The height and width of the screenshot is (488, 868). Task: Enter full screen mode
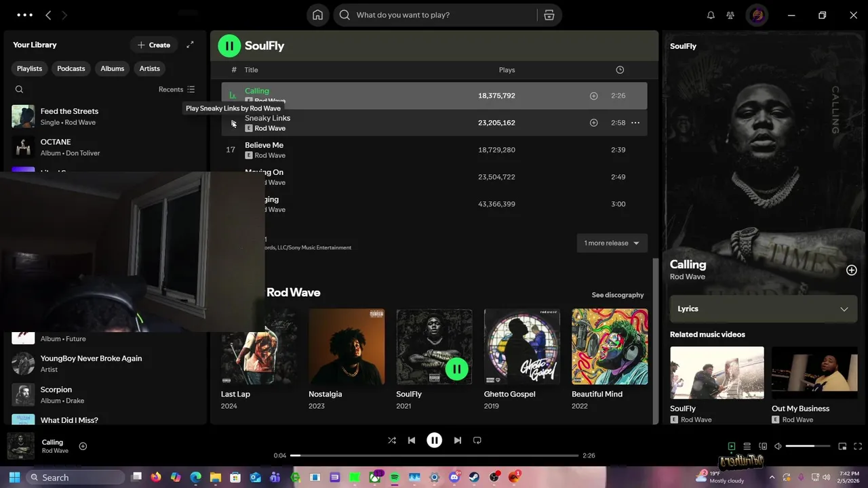point(859,446)
